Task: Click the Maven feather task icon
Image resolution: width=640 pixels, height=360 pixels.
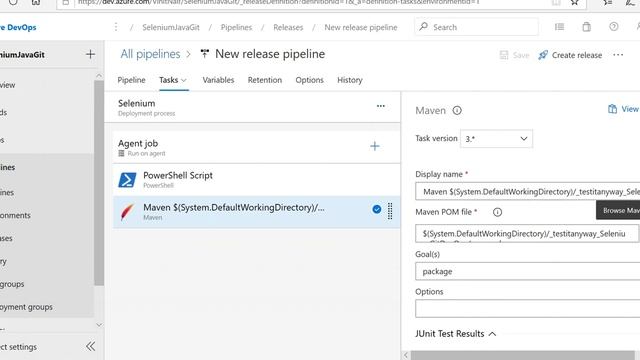Action: point(127,212)
